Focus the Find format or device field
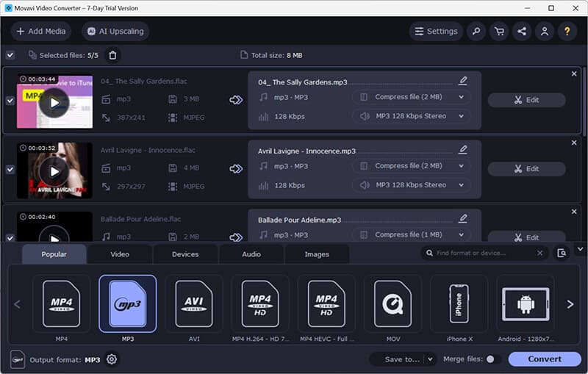This screenshot has width=588, height=374. pos(484,253)
